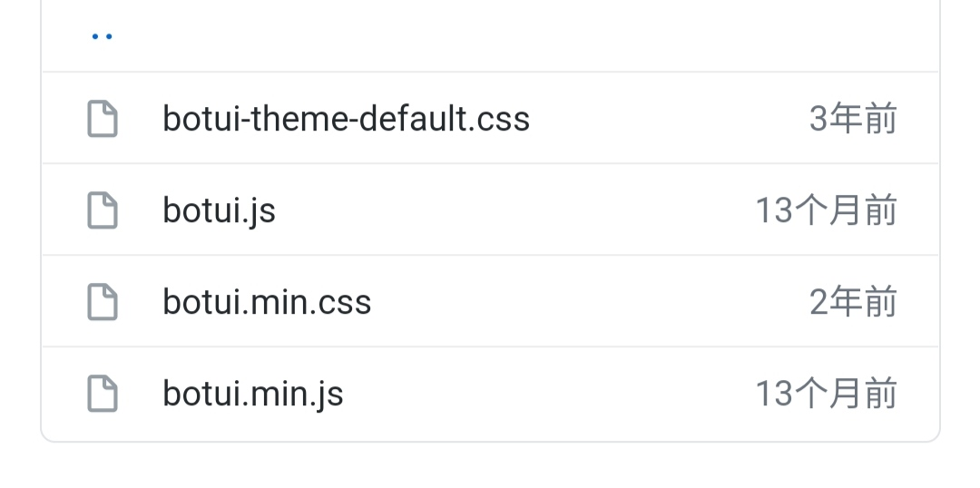Viewport: 980px width, 488px height.
Task: Click the file icon beside botui.js
Action: (103, 210)
